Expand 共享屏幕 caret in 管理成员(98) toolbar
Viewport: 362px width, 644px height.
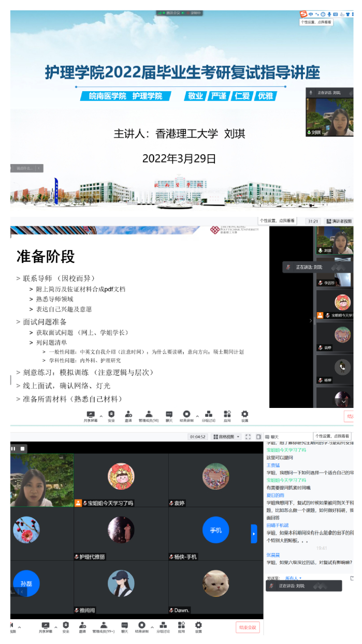tap(101, 415)
